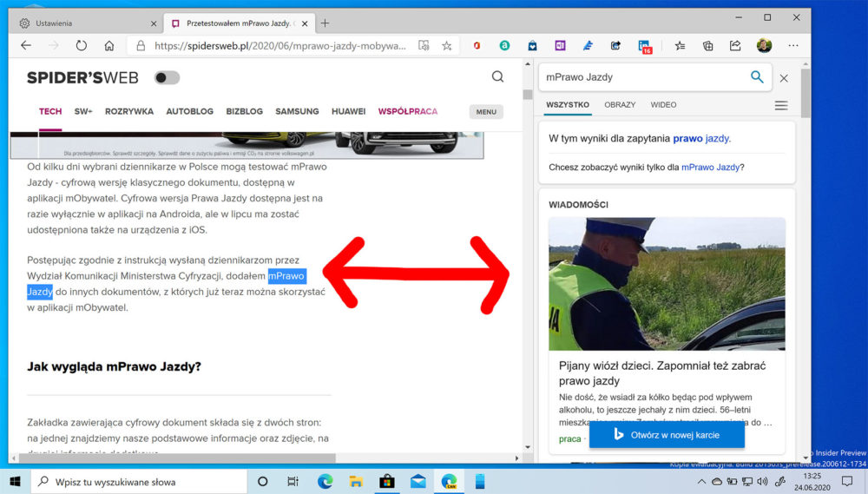868x494 pixels.
Task: Open the TECH section
Action: pyautogui.click(x=50, y=111)
